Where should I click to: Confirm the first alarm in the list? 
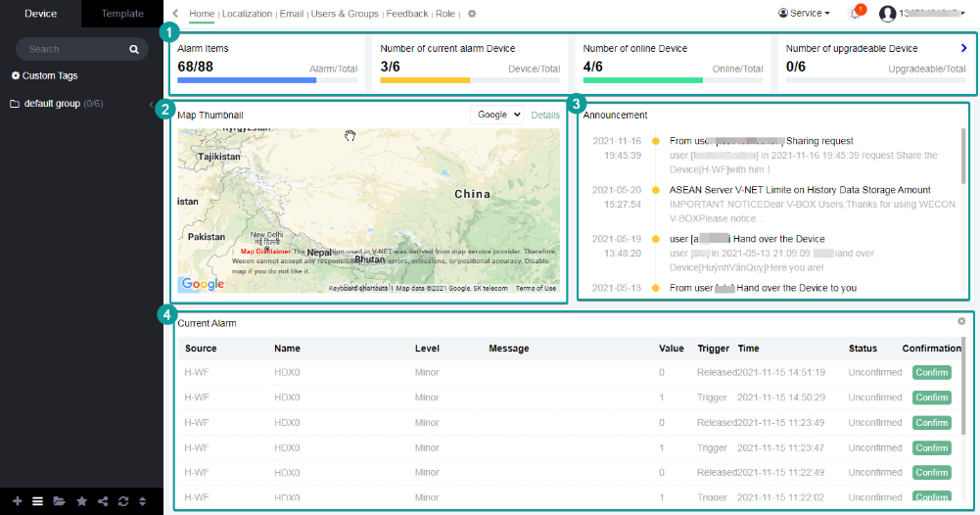(x=931, y=372)
